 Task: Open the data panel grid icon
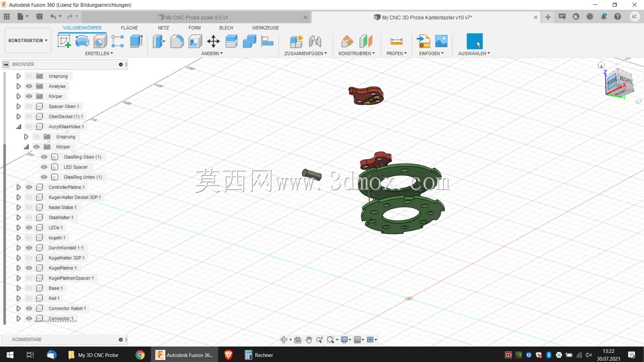point(7,16)
